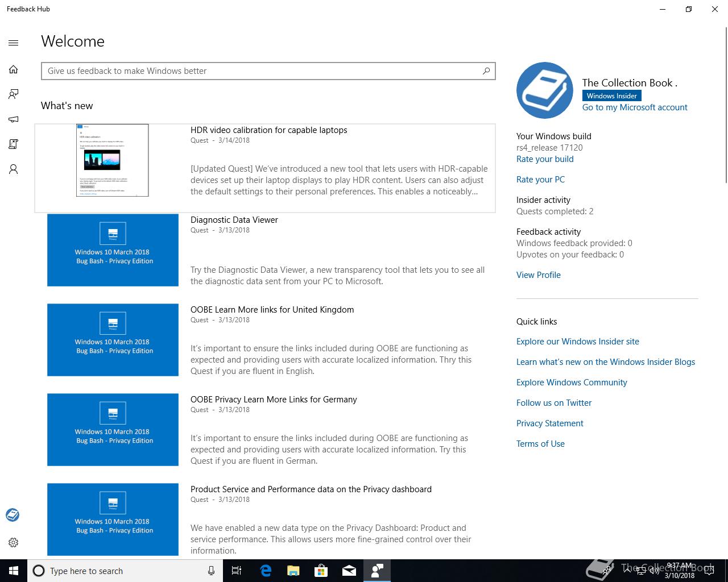Click Rate your build link
Viewport: 728px width, 582px height.
coord(545,159)
